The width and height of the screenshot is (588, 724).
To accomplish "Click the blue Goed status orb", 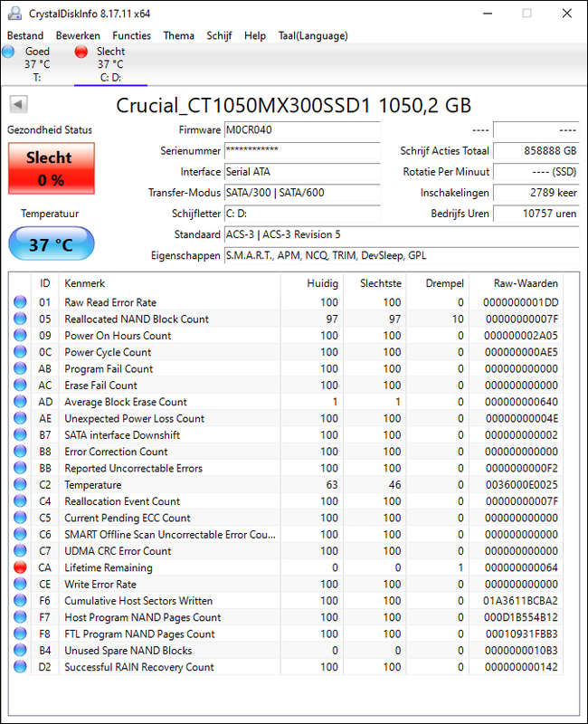I will (x=8, y=52).
